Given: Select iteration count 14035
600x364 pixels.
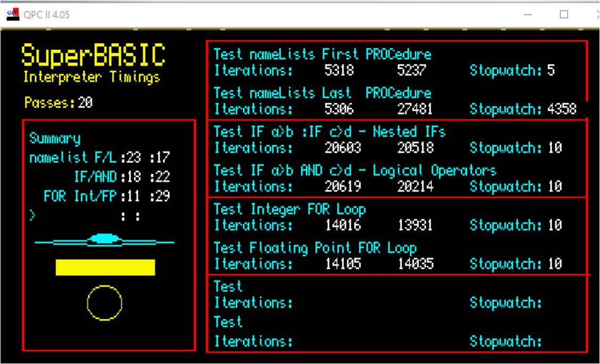Looking at the screenshot, I should pos(415,264).
